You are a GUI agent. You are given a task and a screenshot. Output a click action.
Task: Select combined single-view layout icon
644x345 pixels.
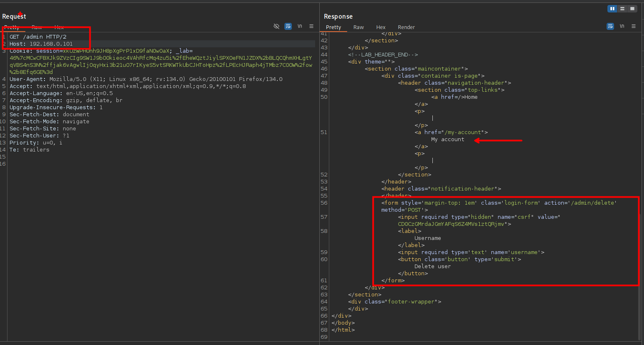pyautogui.click(x=632, y=9)
